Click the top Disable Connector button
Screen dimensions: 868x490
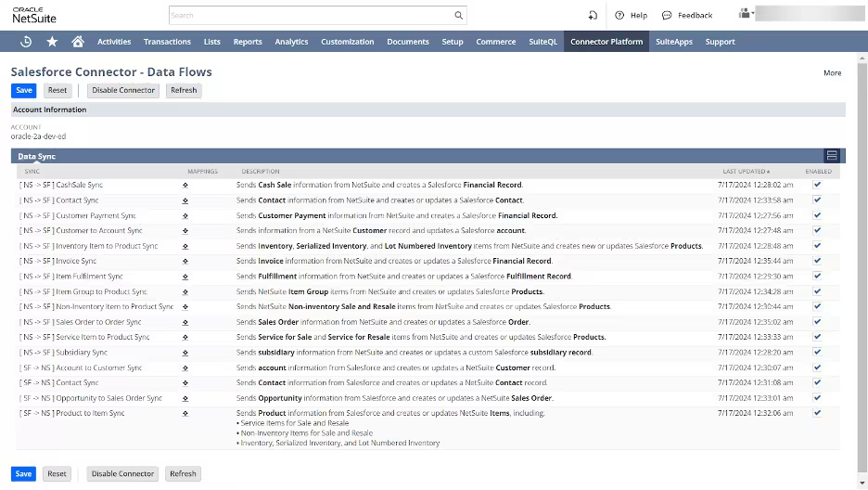tap(123, 90)
